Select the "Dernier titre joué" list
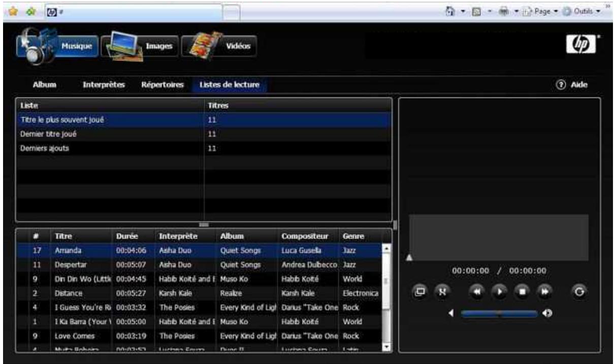Viewport: 614px width, 364px height. pyautogui.click(x=204, y=135)
